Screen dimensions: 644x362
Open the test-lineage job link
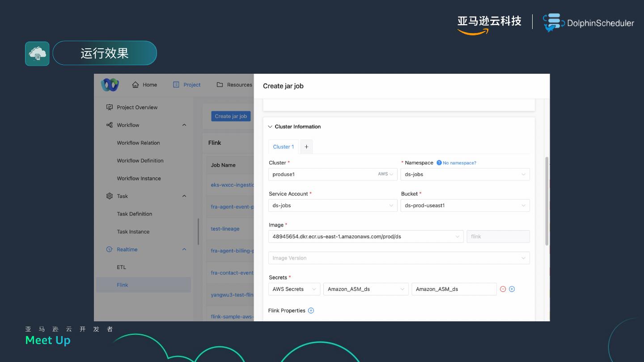pos(225,229)
